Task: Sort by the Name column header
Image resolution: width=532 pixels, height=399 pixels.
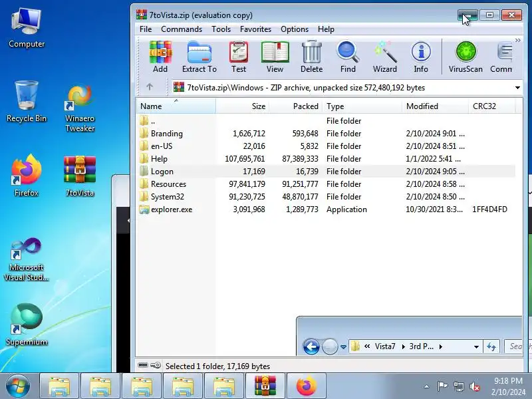Action: point(176,106)
